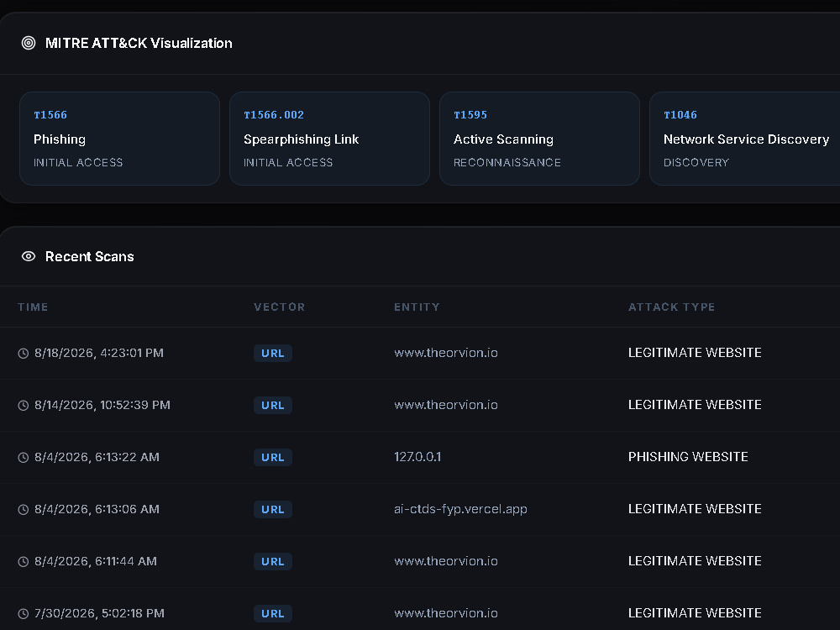Select the ai-ctds-fyp.vercel.app entity
Viewport: 840px width, 630px height.
coord(460,509)
